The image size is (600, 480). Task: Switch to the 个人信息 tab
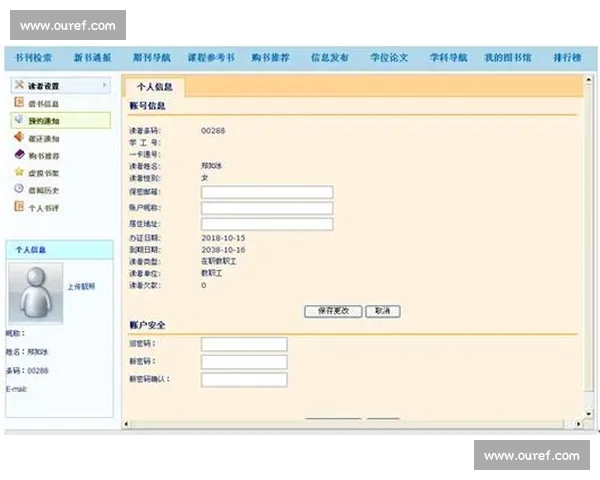[x=155, y=87]
